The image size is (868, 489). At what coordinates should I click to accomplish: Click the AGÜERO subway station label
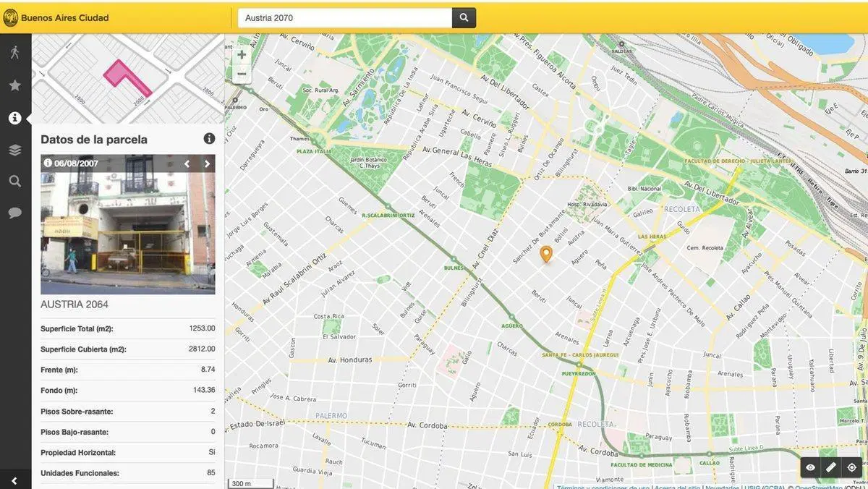point(511,326)
